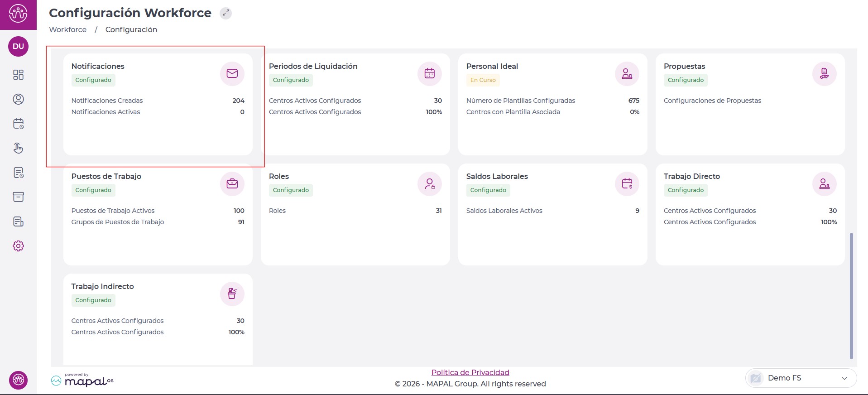Click the Personal Ideal user icon
868x395 pixels.
627,73
